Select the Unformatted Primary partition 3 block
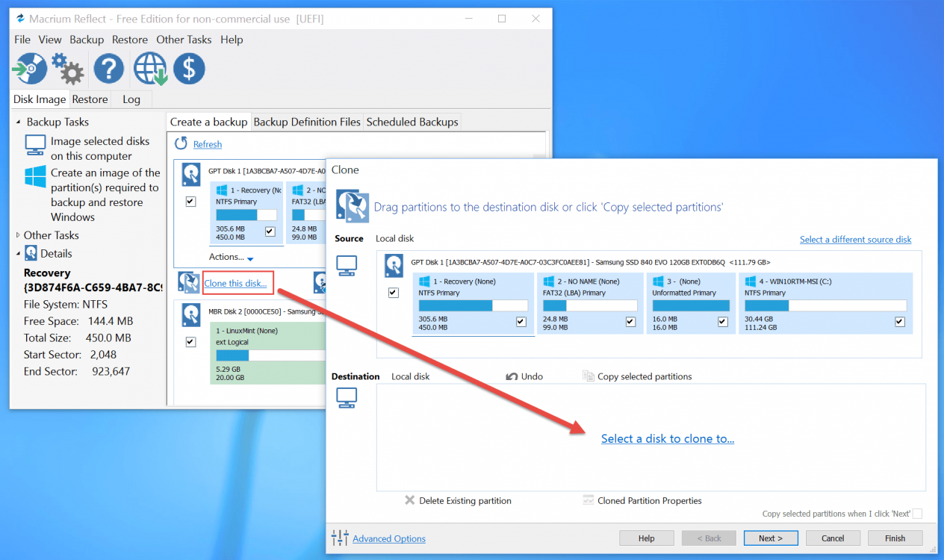This screenshot has height=560, width=944. 691,302
